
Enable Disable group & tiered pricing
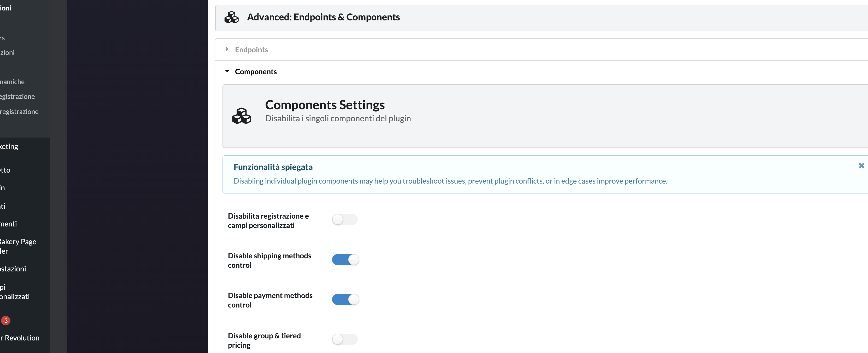click(x=345, y=339)
